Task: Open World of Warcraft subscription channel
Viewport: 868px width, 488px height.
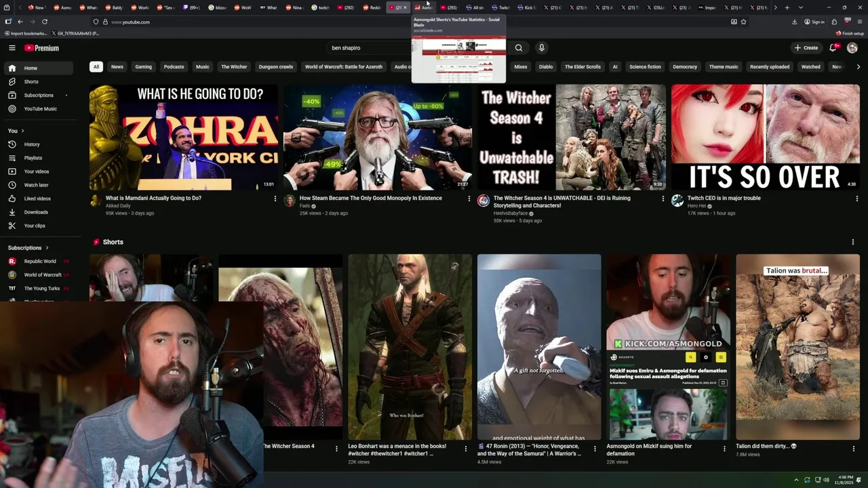Action: 40,275
